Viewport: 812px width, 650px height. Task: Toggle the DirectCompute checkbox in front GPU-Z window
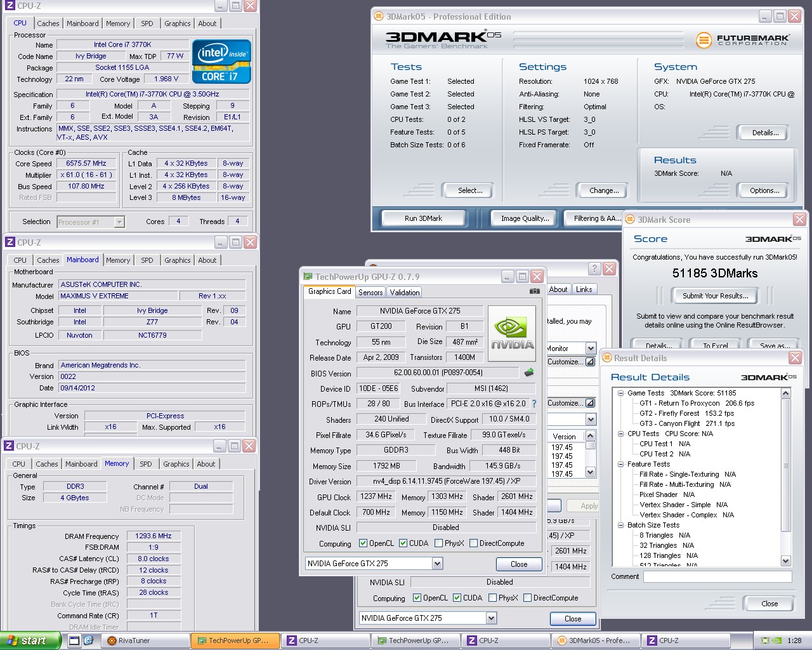pyautogui.click(x=473, y=543)
